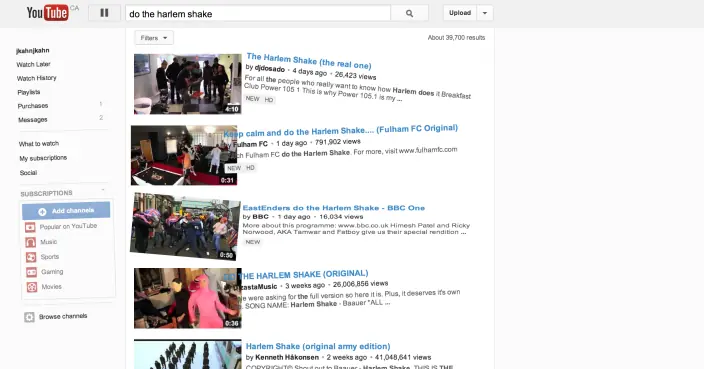Screen dimensions: 704x369
Task: Click the pause button beside the logo
Action: tap(104, 13)
